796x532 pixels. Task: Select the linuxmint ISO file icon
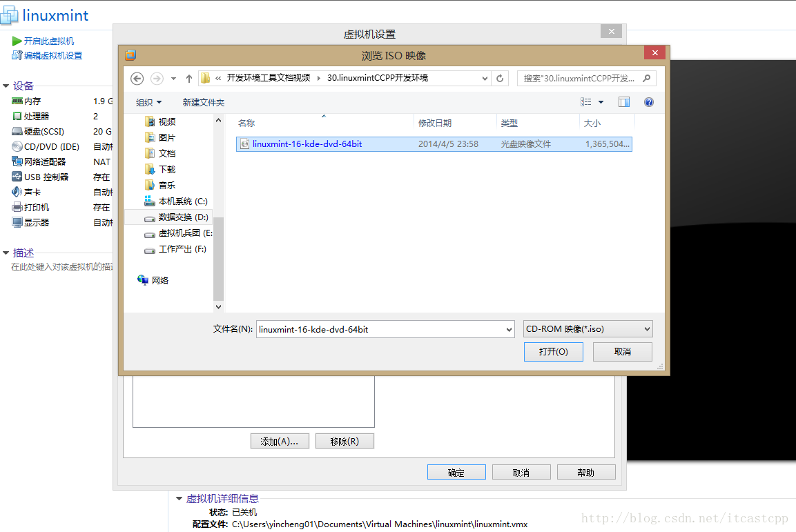pyautogui.click(x=244, y=144)
